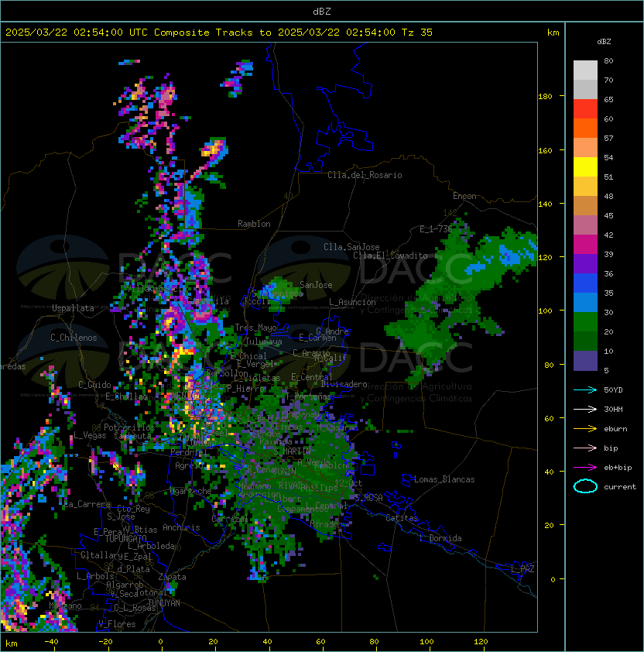
Task: Click the current legend label
Action: (x=620, y=487)
